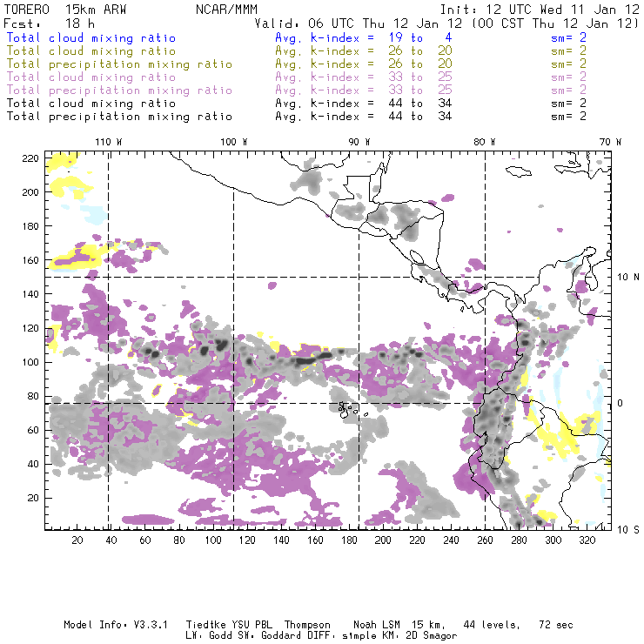Select the "Fcst: 18 h" forecast label
Screen dimensions: 644x644
[x=49, y=23]
